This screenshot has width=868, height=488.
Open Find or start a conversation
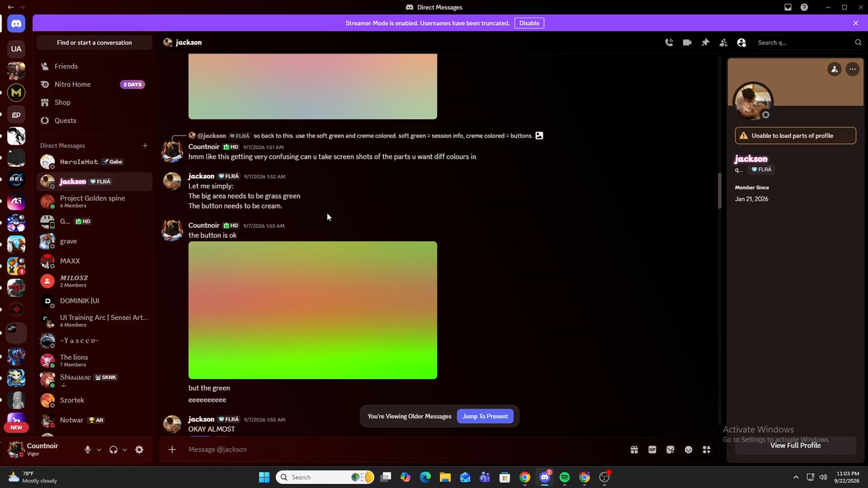coord(94,43)
